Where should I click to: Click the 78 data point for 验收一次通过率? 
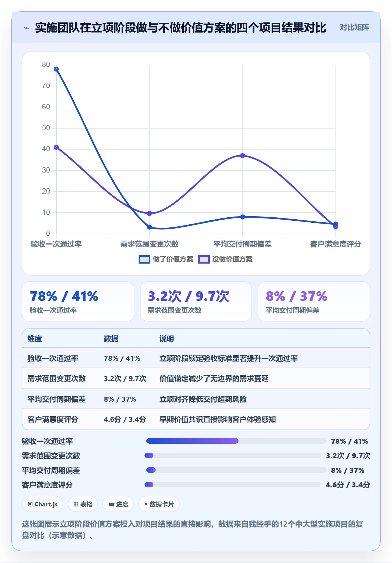[x=56, y=69]
